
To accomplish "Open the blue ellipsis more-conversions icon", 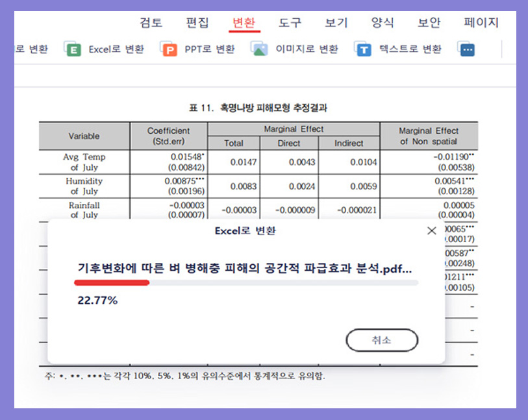I will tap(466, 49).
